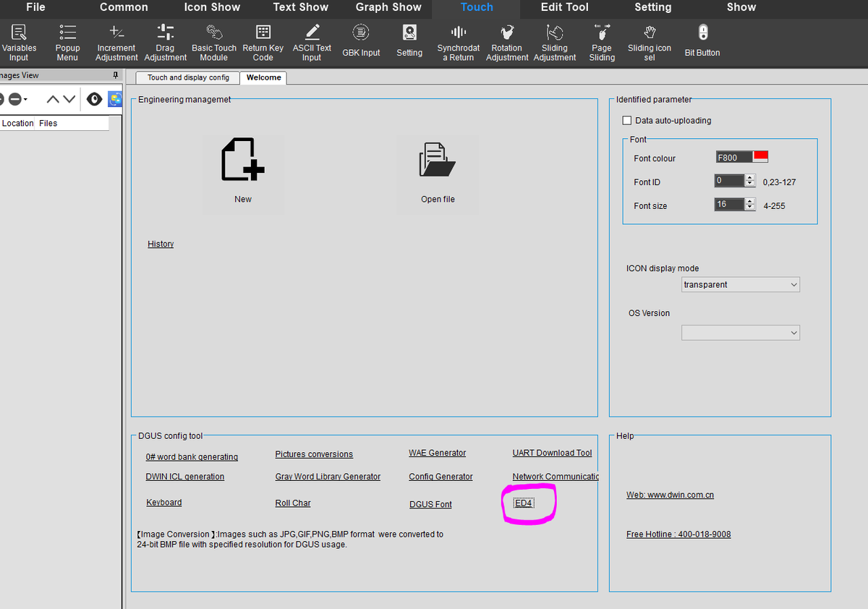Viewport: 868px width, 609px height.
Task: Toggle the eye preview icon
Action: click(x=94, y=99)
